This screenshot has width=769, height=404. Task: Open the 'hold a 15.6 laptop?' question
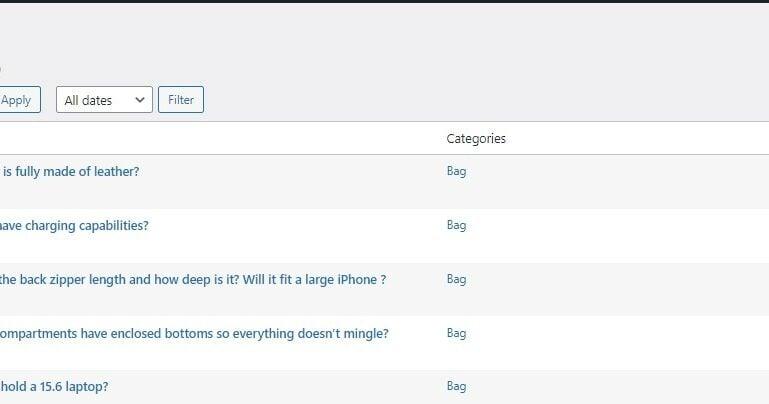pyautogui.click(x=54, y=386)
